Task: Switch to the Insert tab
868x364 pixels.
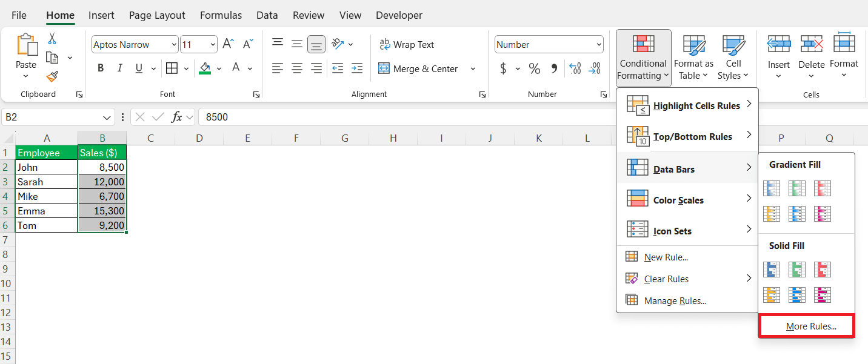Action: coord(101,15)
